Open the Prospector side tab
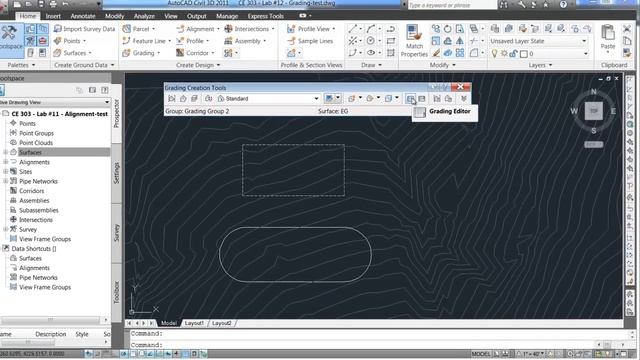Viewport: 640px width, 360px height. 116,113
